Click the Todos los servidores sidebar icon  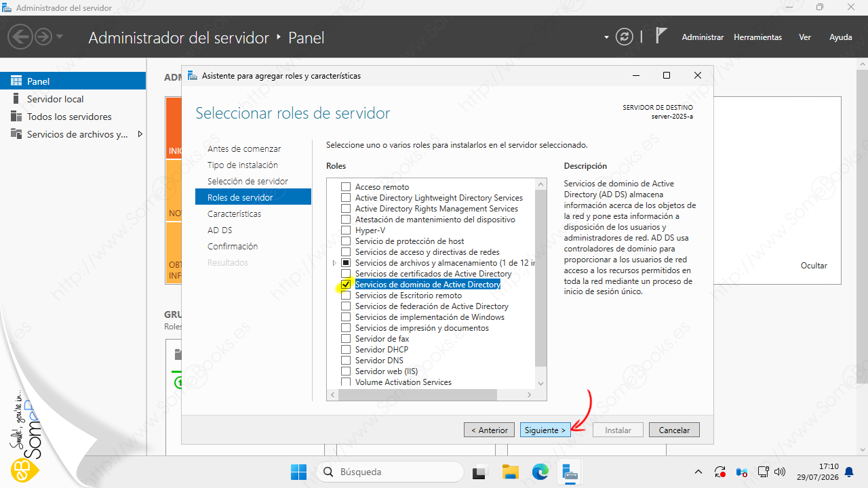point(16,117)
